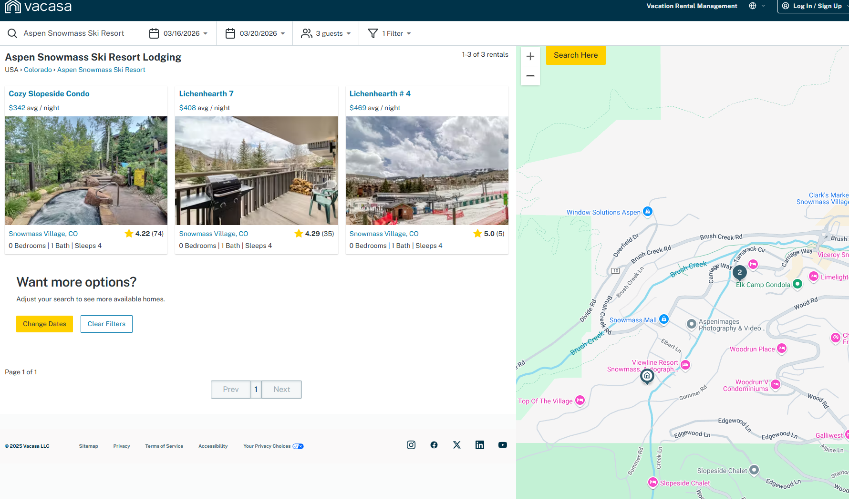
Task: Click Woodrun V Condominiums lodging pin
Action: pyautogui.click(x=776, y=385)
